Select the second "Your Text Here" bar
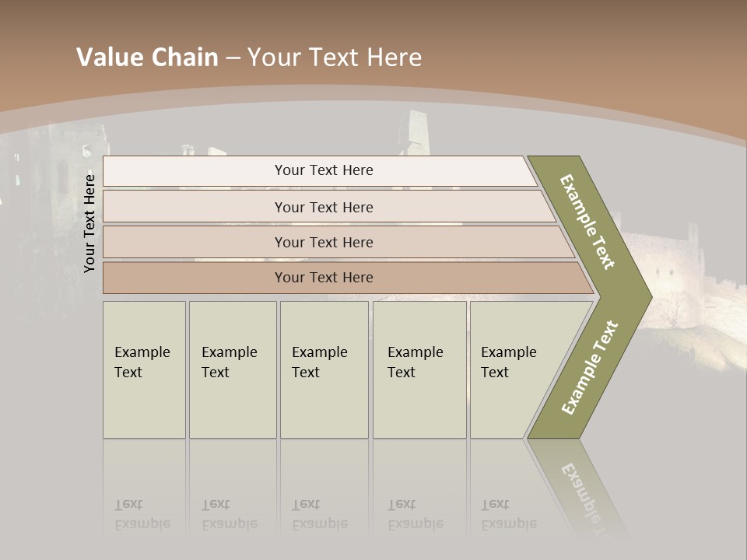Screen dimensions: 747x560 point(323,207)
